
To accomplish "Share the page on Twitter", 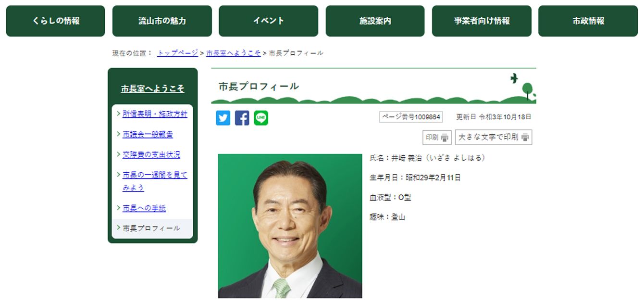I will [223, 118].
